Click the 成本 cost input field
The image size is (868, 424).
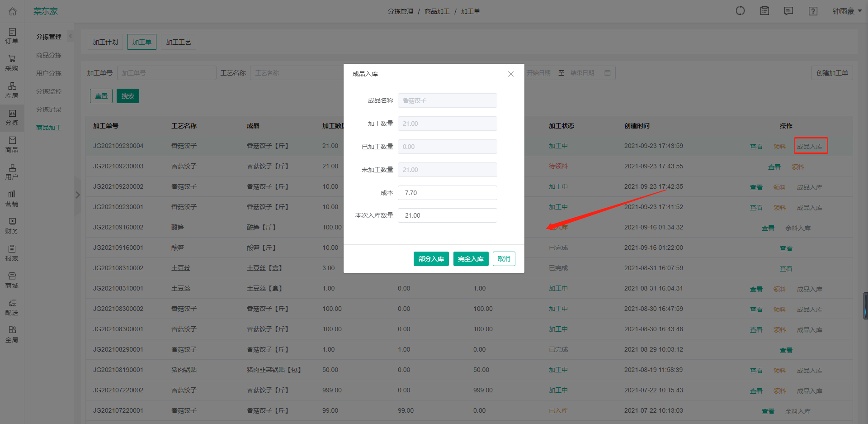coord(447,193)
